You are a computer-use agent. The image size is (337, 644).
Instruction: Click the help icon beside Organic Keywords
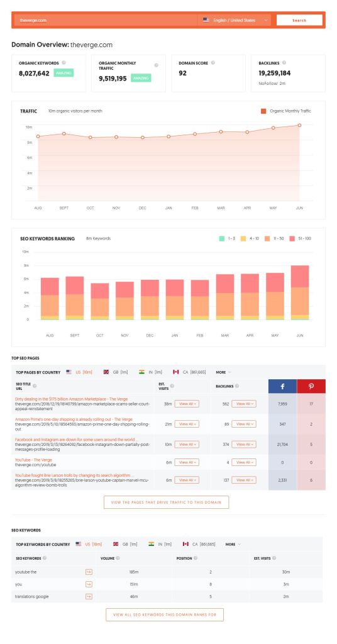pyautogui.click(x=64, y=63)
